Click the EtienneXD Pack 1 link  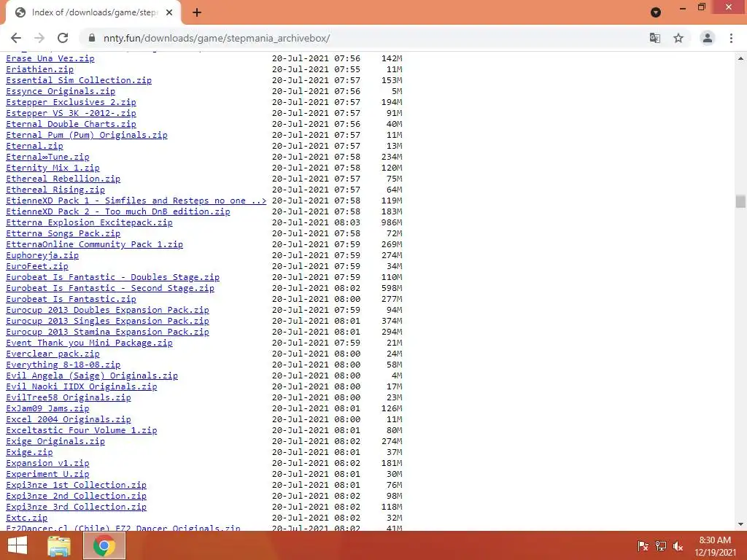pyautogui.click(x=136, y=201)
